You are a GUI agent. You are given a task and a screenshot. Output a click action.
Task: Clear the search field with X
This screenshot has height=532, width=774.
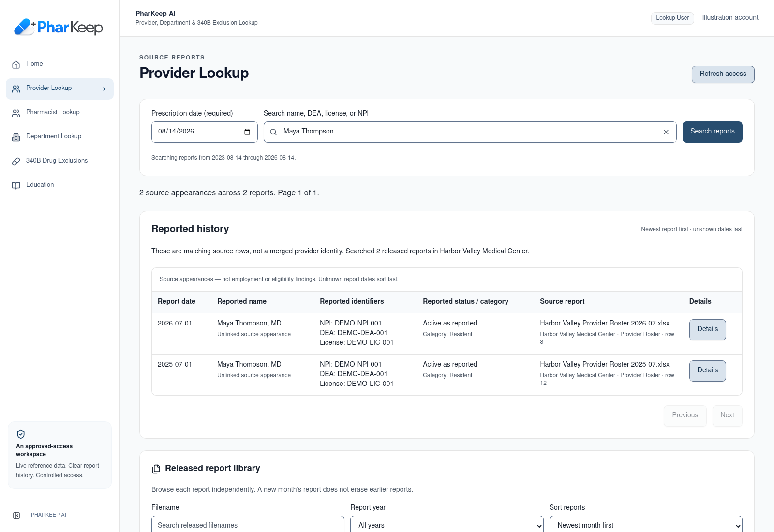[x=666, y=132]
